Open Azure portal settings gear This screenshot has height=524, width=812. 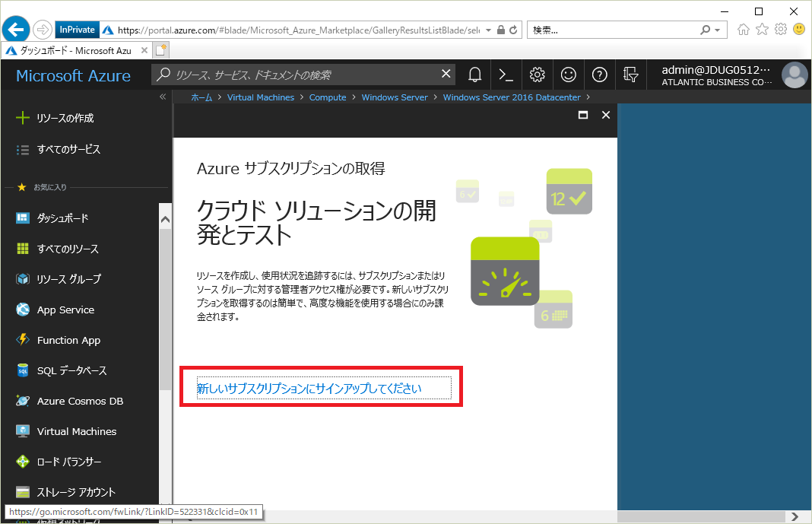[537, 75]
